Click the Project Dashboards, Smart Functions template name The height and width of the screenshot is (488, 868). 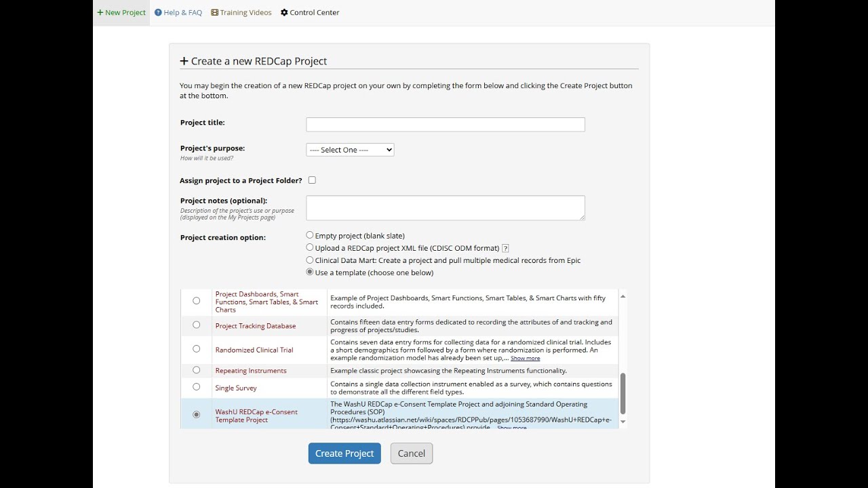click(x=267, y=302)
